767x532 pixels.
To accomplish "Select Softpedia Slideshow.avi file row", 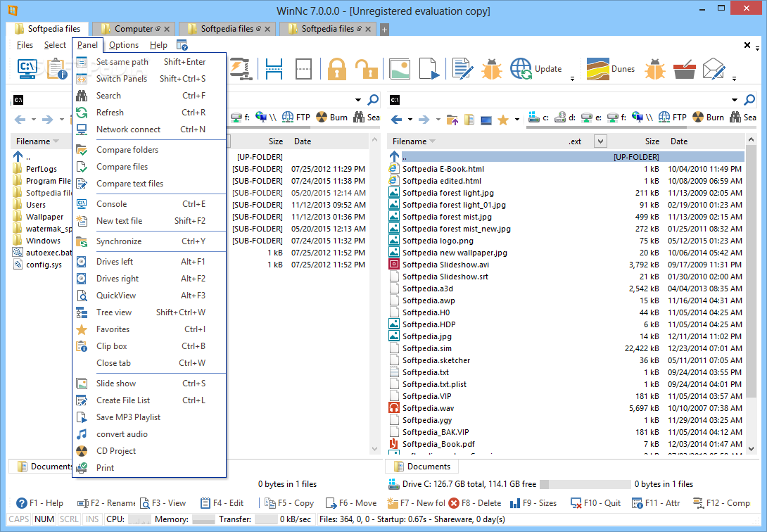I will [x=566, y=265].
